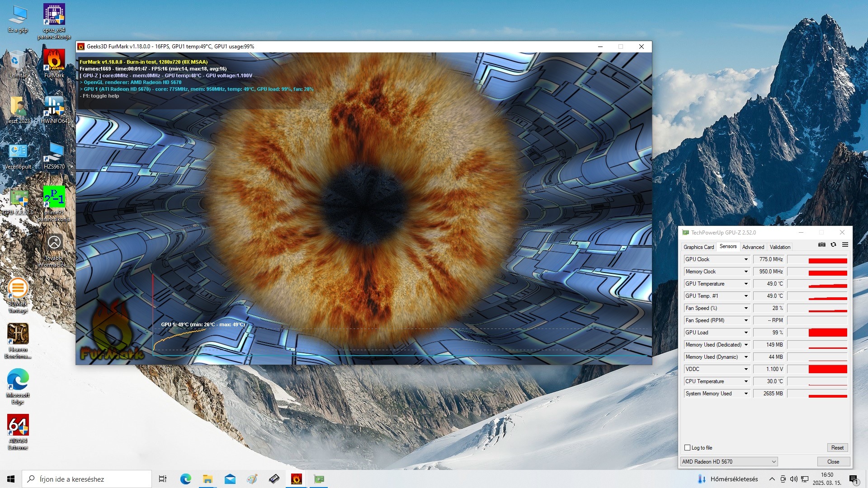Open the Mail app on the taskbar
This screenshot has width=868, height=488.
click(x=230, y=479)
